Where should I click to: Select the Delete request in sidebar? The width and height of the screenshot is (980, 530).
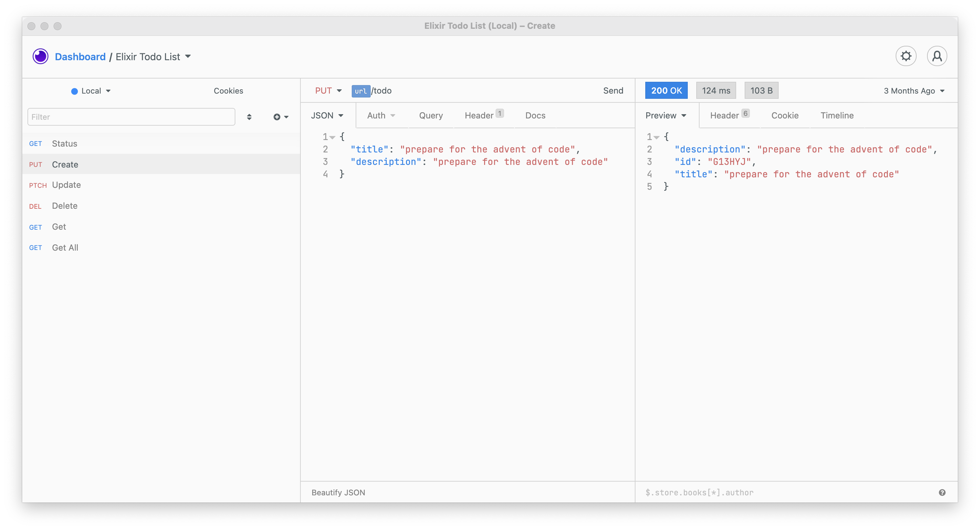[65, 206]
